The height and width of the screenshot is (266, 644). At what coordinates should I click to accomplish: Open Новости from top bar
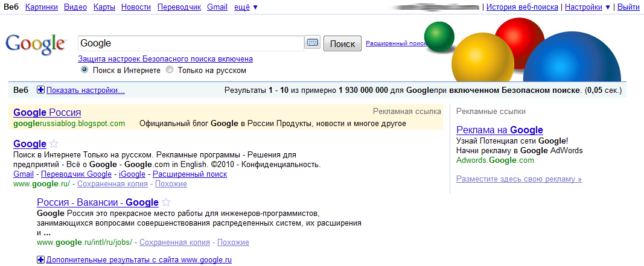[136, 7]
